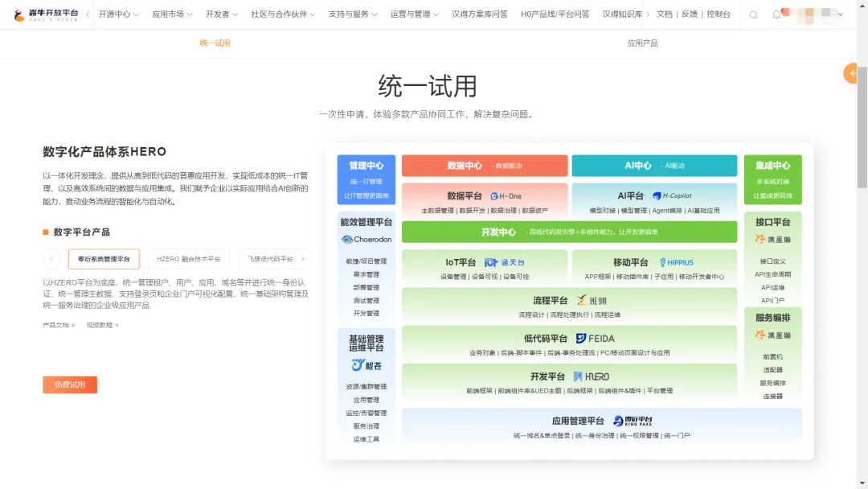Image resolution: width=868 pixels, height=489 pixels.
Task: Click the 通天台 logo in IoT平台
Action: pos(504,262)
